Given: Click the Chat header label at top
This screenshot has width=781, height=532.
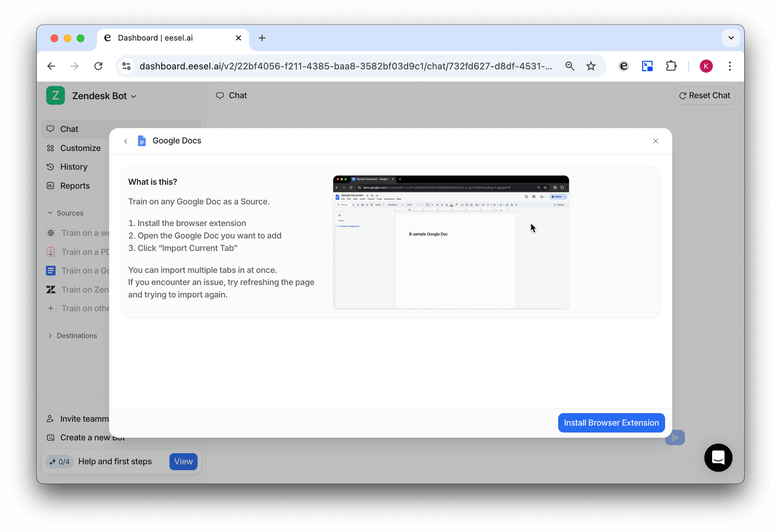Looking at the screenshot, I should [232, 96].
